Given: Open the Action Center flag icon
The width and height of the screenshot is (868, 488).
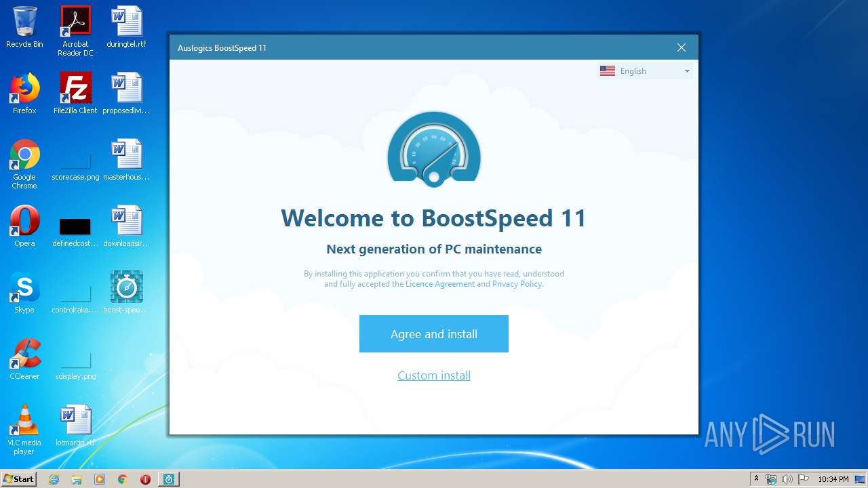Looking at the screenshot, I should tap(803, 479).
